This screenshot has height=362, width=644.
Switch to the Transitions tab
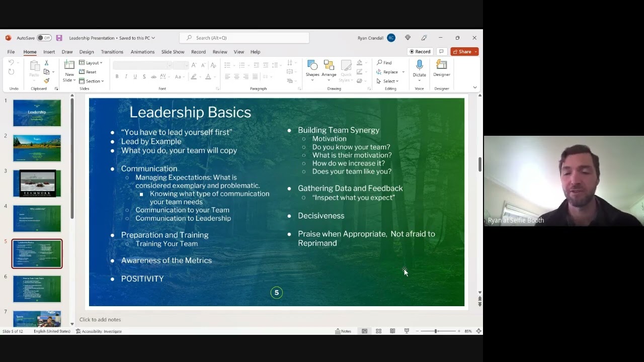[x=112, y=52]
